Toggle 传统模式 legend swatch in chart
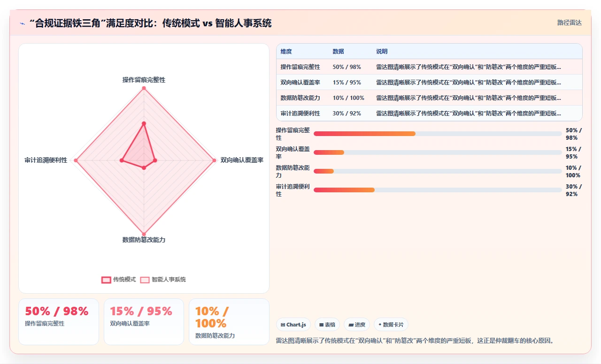601x364 pixels. [x=106, y=280]
